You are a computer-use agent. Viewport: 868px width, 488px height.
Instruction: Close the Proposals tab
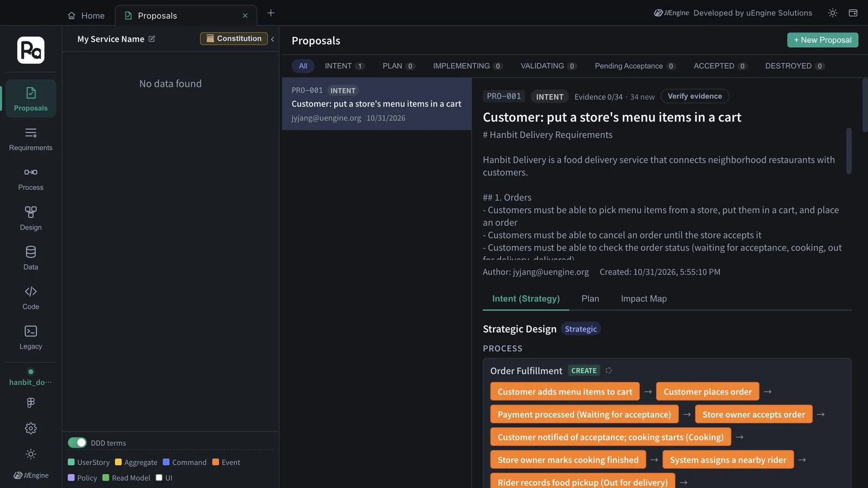point(245,16)
